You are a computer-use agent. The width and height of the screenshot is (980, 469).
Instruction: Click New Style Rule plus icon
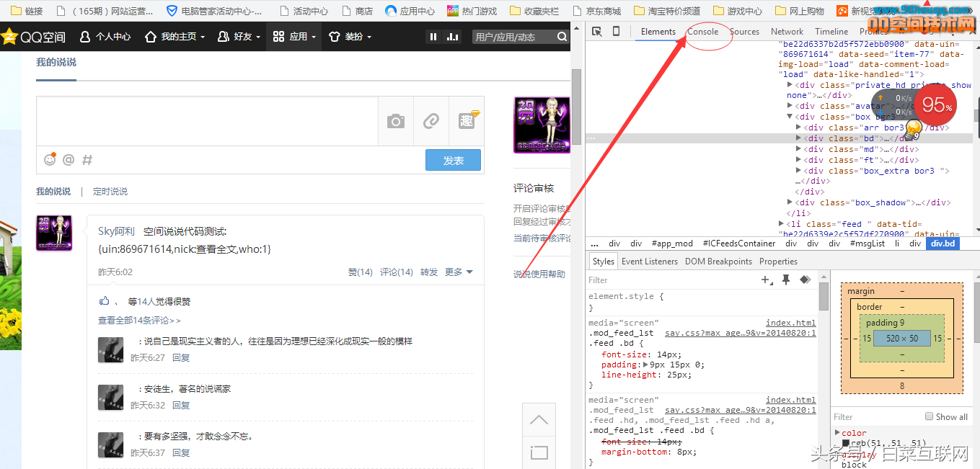point(767,280)
